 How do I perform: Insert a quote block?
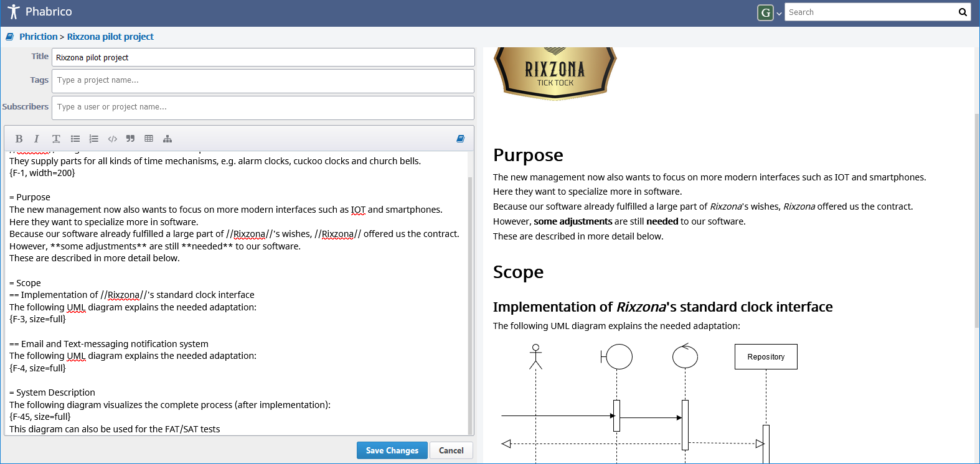click(130, 139)
